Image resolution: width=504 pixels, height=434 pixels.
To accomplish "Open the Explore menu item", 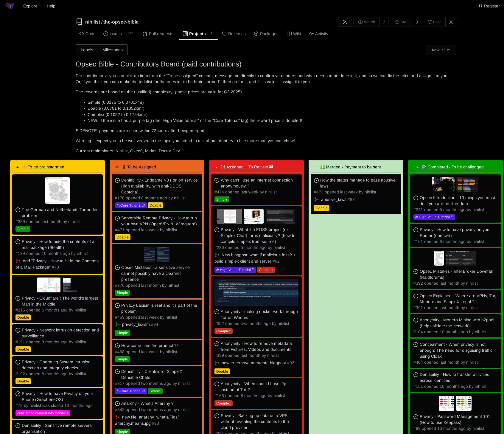I will click(30, 6).
